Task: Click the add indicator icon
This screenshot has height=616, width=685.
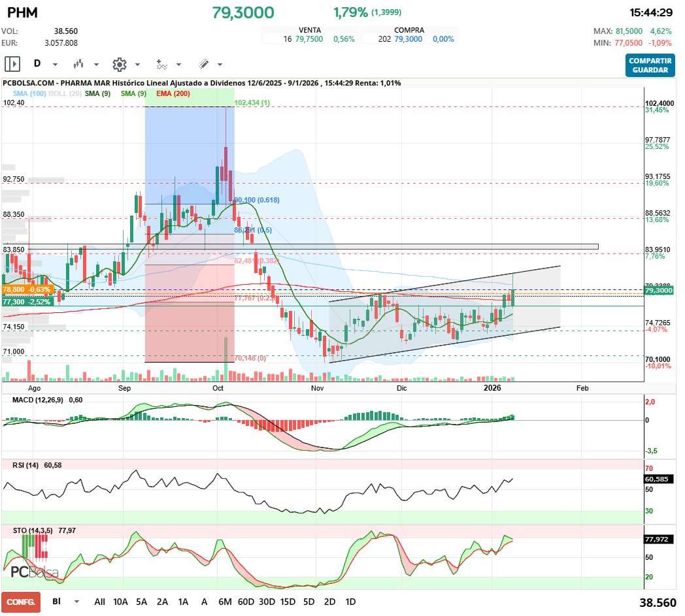Action: [x=161, y=64]
